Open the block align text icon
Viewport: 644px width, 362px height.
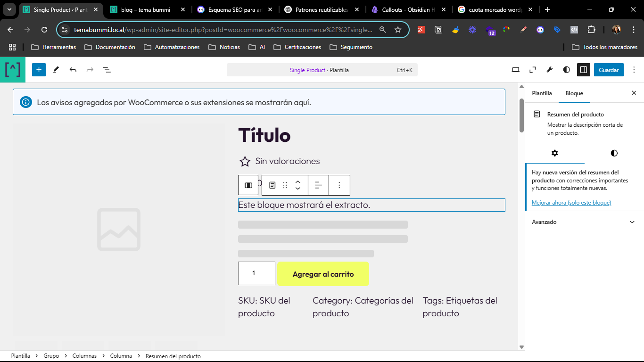pyautogui.click(x=318, y=185)
